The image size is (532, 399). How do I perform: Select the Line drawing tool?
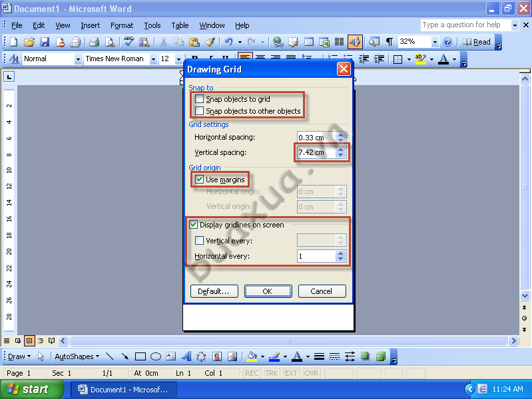[109, 356]
